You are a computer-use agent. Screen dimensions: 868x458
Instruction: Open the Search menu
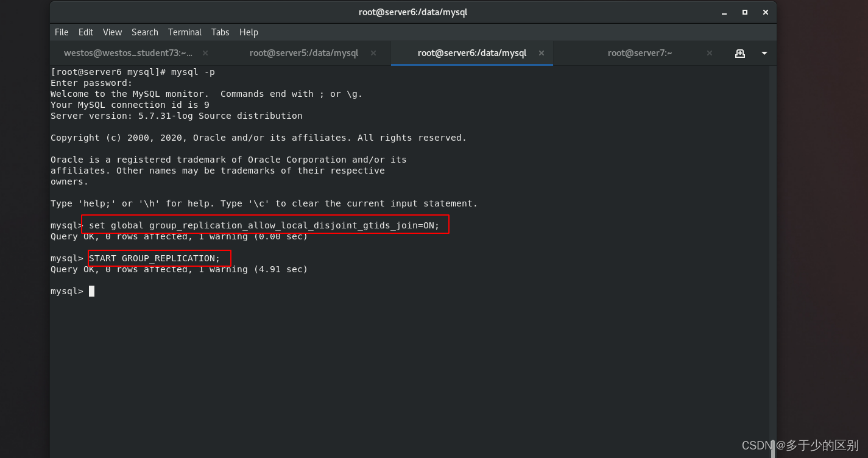145,32
